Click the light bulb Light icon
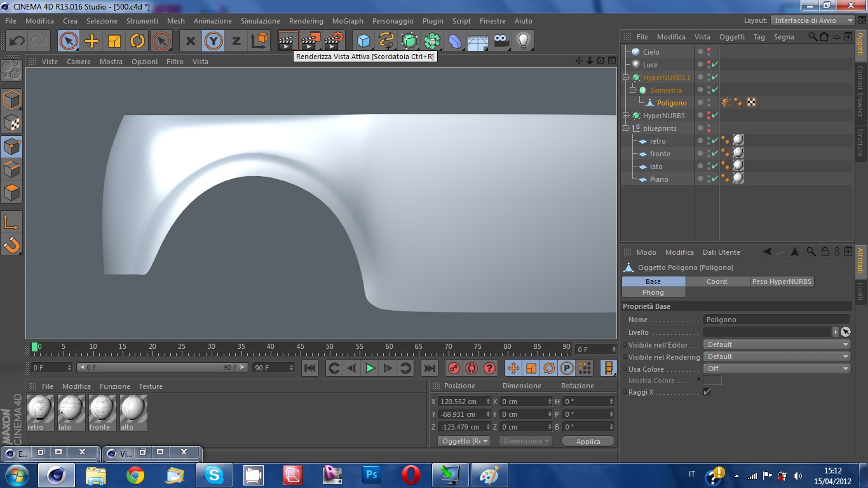This screenshot has height=488, width=868. tap(523, 41)
